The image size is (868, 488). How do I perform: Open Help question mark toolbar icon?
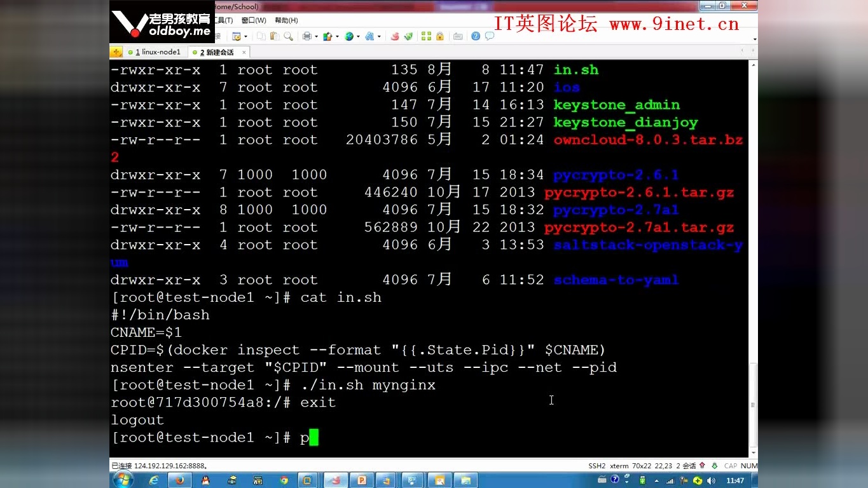pos(476,36)
